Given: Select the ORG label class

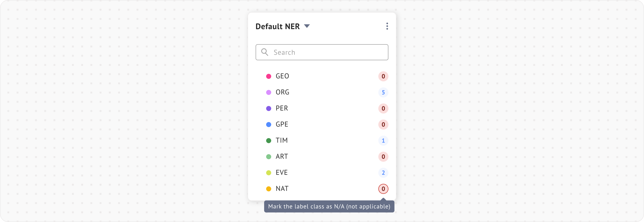Looking at the screenshot, I should click(282, 92).
